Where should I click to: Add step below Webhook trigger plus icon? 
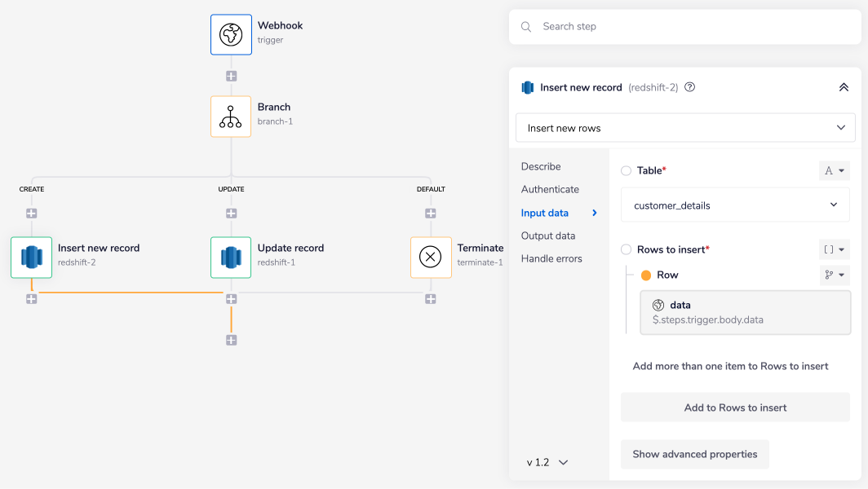231,76
